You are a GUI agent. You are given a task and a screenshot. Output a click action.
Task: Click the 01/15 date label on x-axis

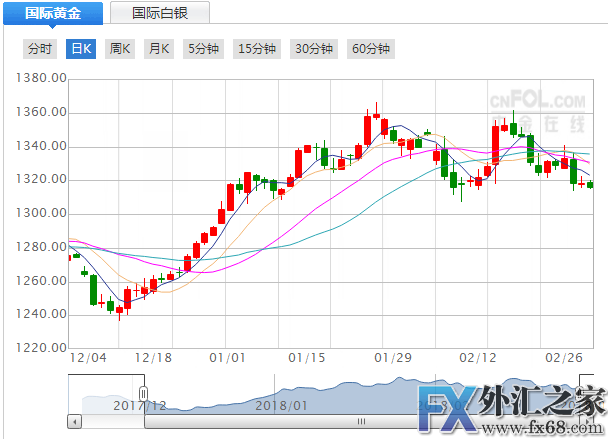(x=308, y=357)
